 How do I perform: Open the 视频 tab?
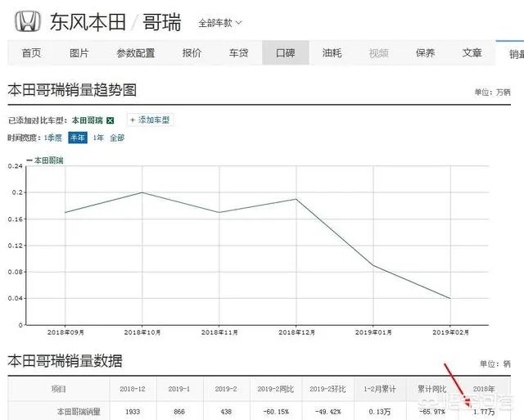click(378, 52)
